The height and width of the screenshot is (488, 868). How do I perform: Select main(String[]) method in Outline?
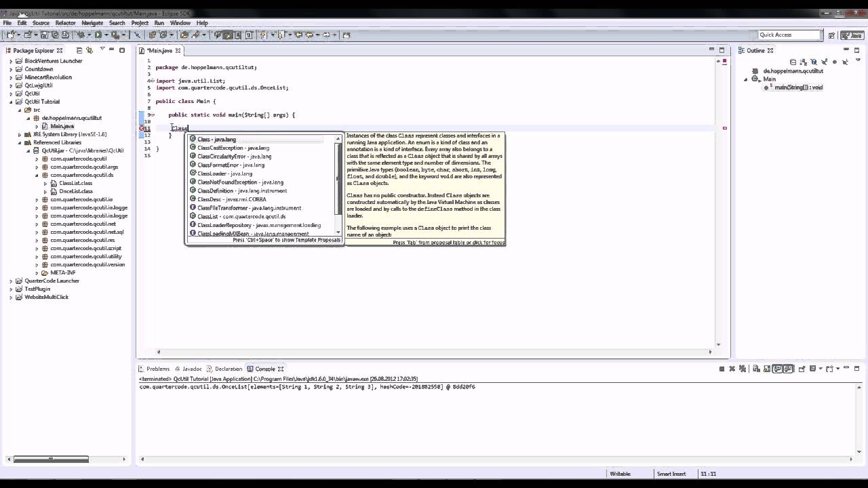point(798,87)
